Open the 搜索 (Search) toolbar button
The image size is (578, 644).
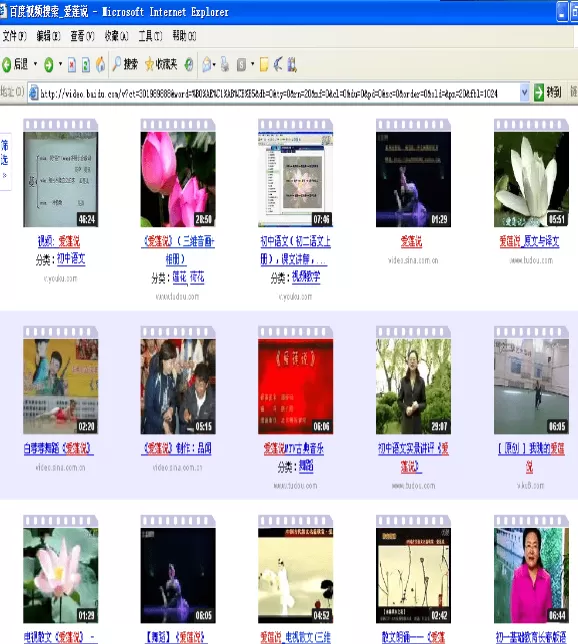pos(125,64)
